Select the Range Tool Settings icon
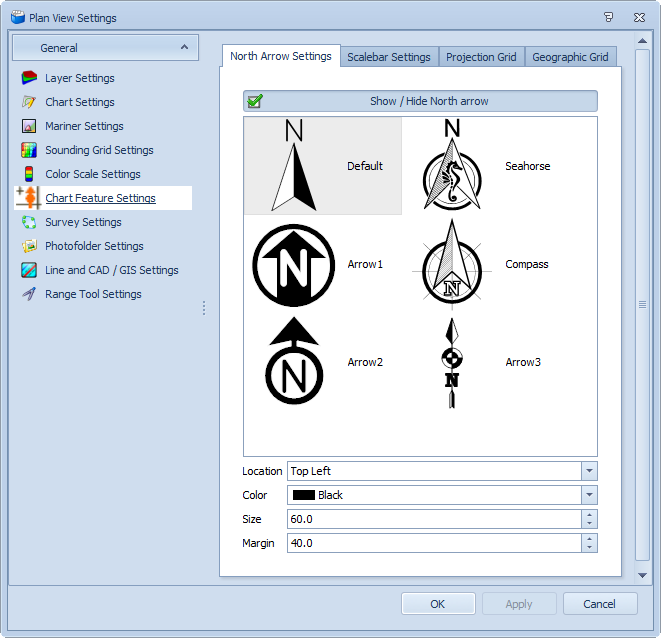Viewport: 661px width, 638px height. coord(29,294)
